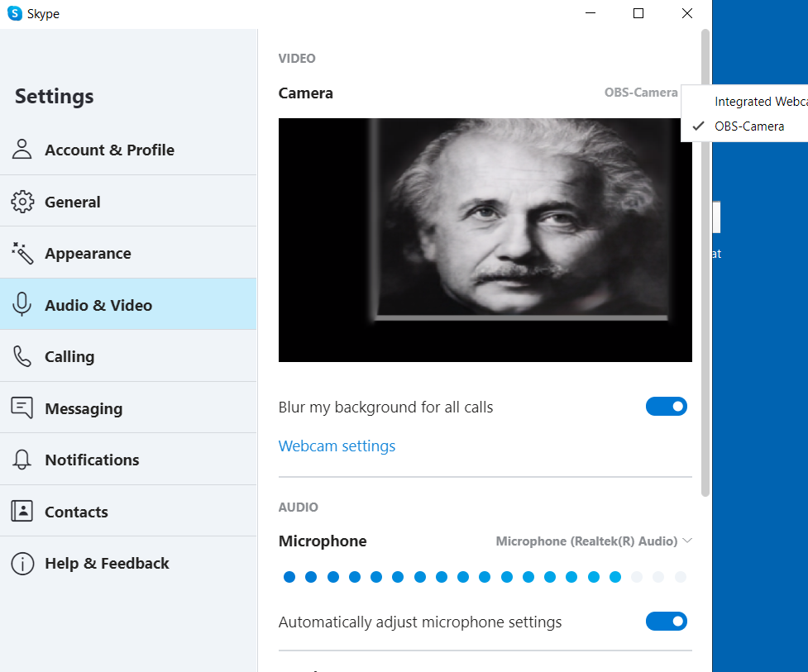The height and width of the screenshot is (672, 808).
Task: Click the General gear icon
Action: tap(22, 202)
